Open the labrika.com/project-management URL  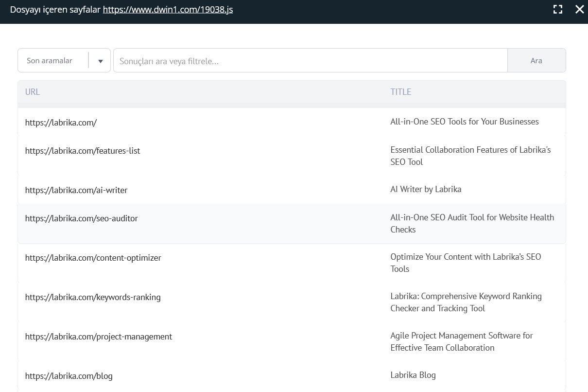pos(99,337)
